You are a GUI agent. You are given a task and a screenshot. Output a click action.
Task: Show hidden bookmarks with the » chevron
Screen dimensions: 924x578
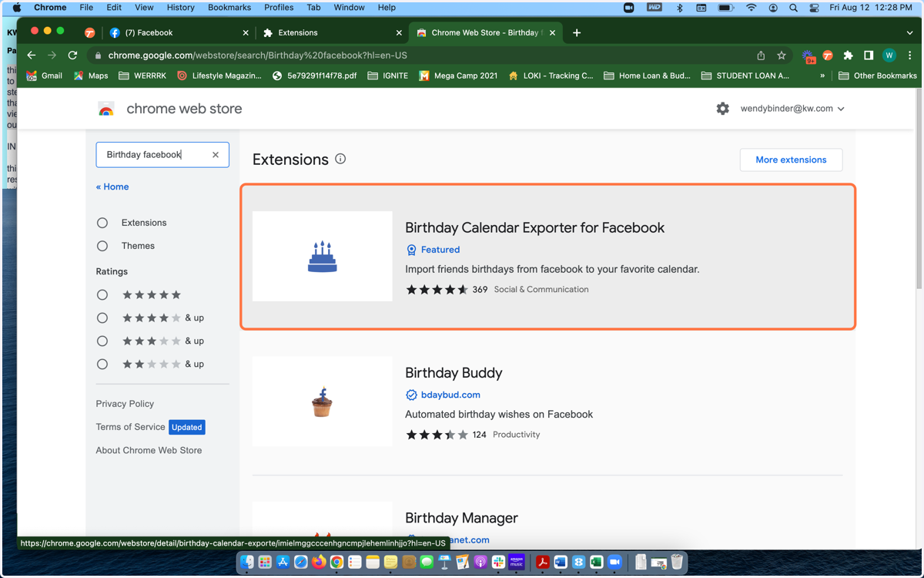(x=822, y=76)
